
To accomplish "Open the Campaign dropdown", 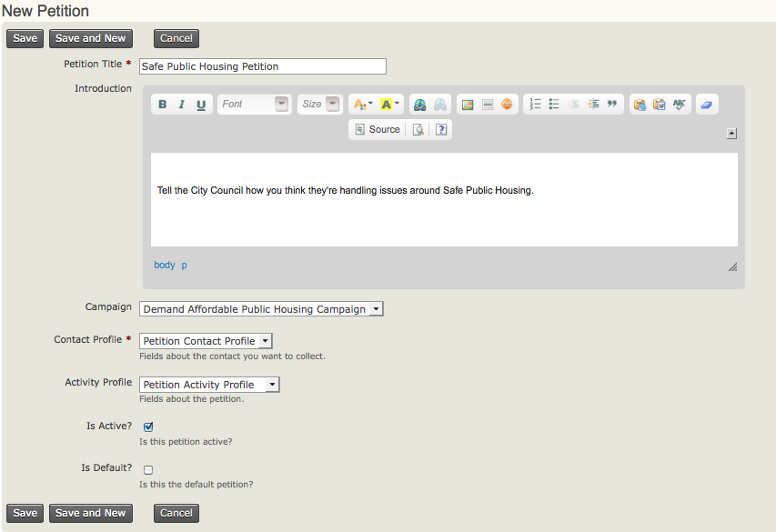I will (261, 309).
